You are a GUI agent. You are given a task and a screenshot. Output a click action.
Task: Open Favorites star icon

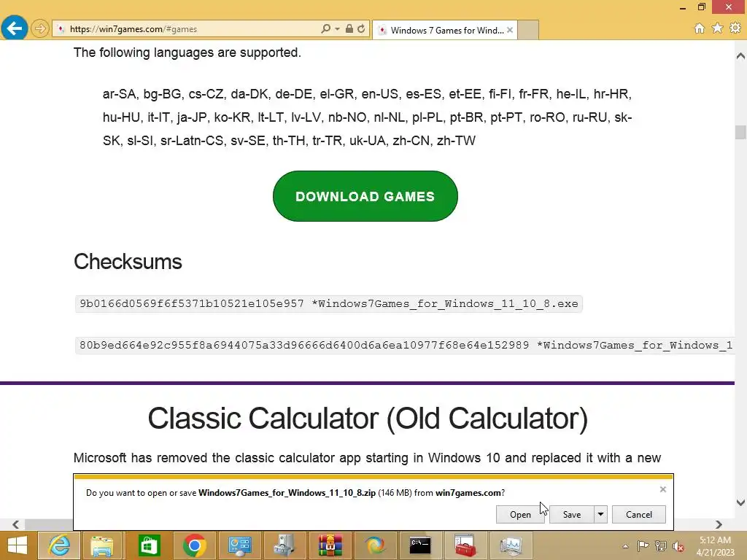click(x=718, y=28)
